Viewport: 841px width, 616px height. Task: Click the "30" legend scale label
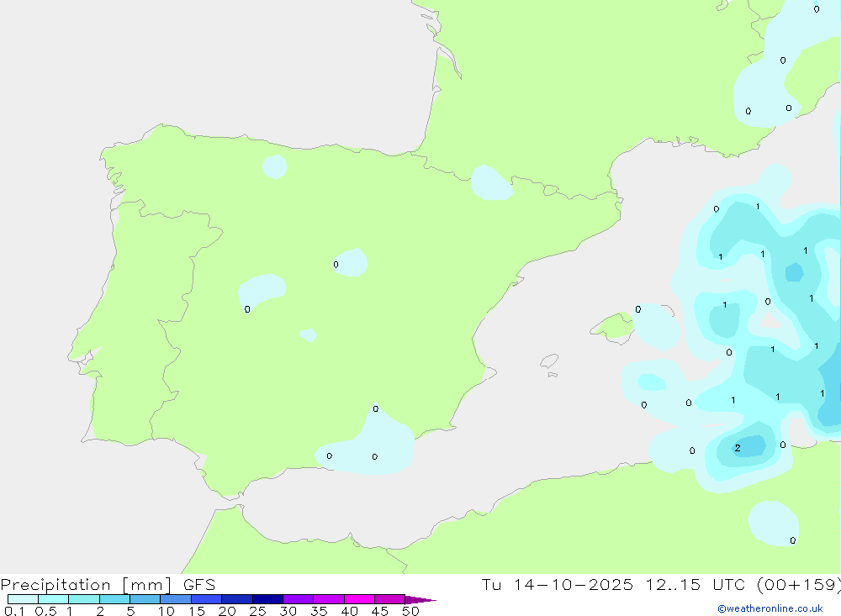pos(288,611)
